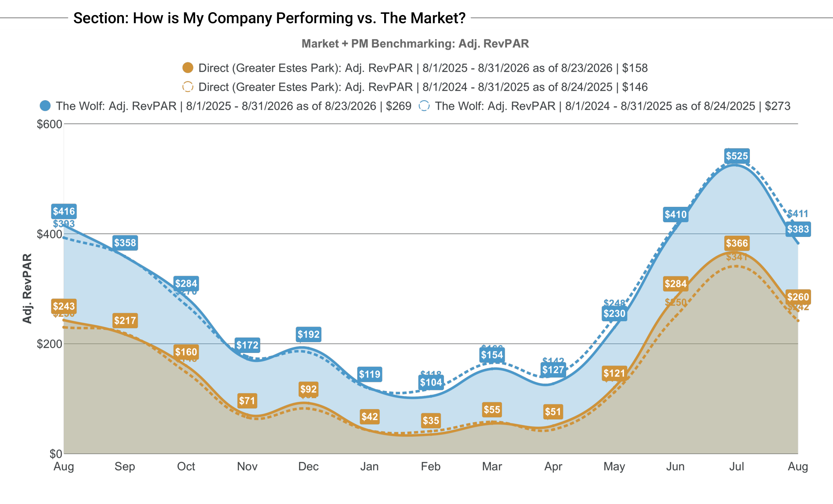Screen dimensions: 833x504
Task: Click the Adj. RevPAR y-axis title
Action: click(x=27, y=289)
